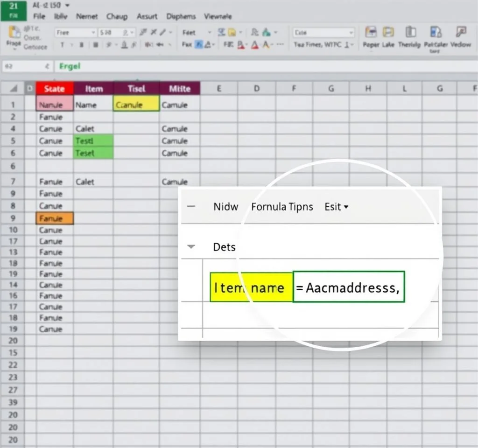This screenshot has height=448, width=478.
Task: Click the Vedow icon in the ribbon
Action: pyautogui.click(x=461, y=32)
